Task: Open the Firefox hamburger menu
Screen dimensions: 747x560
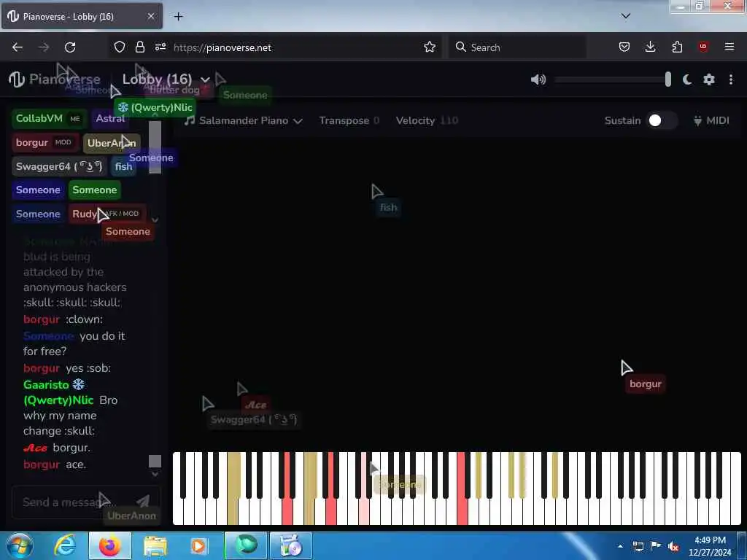Action: point(729,47)
